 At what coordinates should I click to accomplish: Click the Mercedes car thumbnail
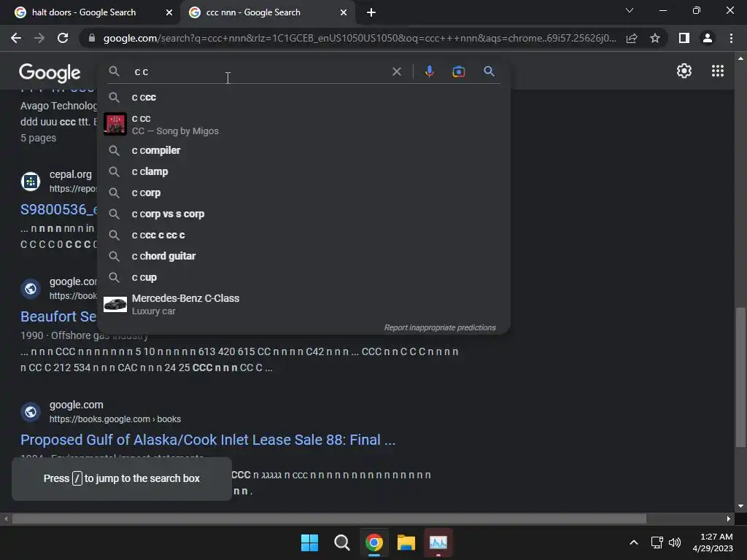pyautogui.click(x=115, y=304)
